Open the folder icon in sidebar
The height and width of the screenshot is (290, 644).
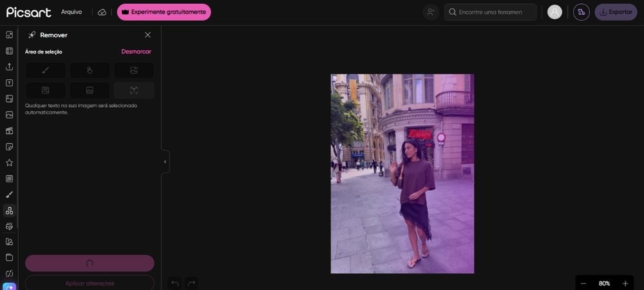(x=9, y=258)
